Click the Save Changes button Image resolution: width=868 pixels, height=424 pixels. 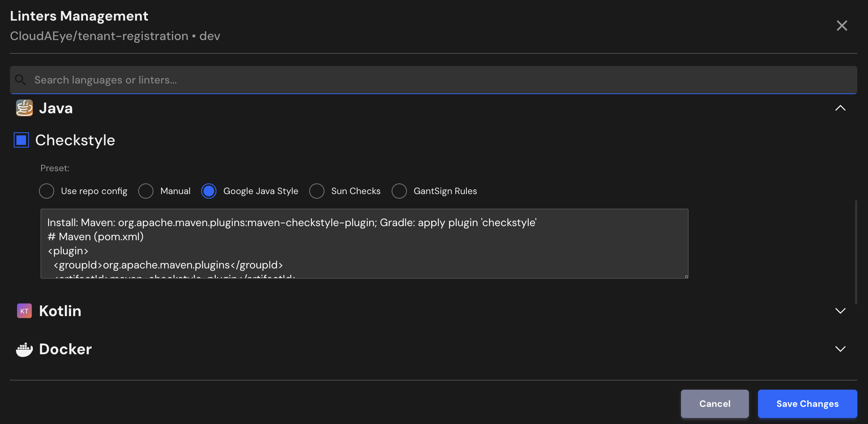tap(807, 403)
